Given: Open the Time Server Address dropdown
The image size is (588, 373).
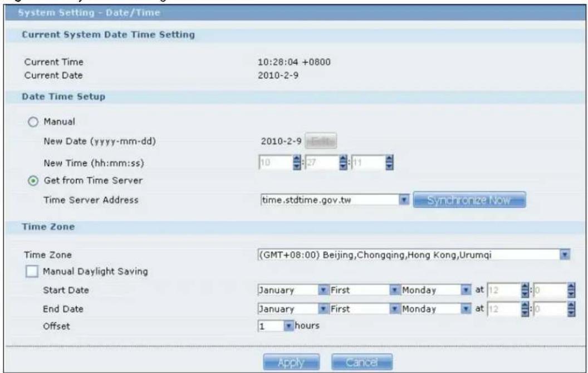Looking at the screenshot, I should pyautogui.click(x=404, y=200).
